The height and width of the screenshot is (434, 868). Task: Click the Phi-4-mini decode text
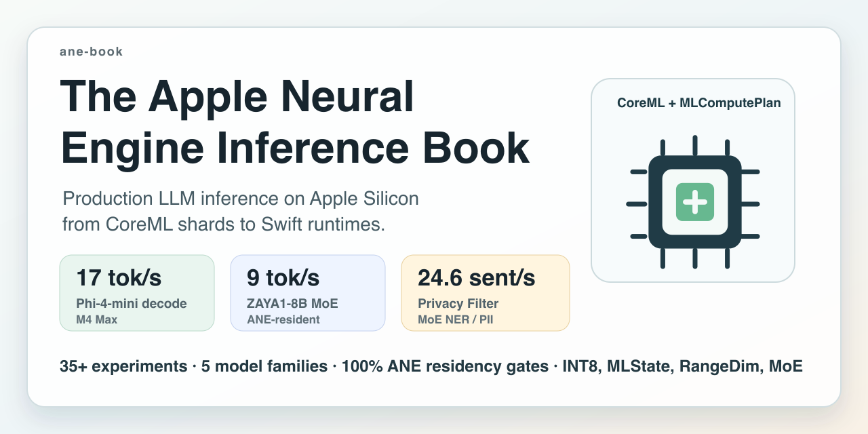point(132,303)
